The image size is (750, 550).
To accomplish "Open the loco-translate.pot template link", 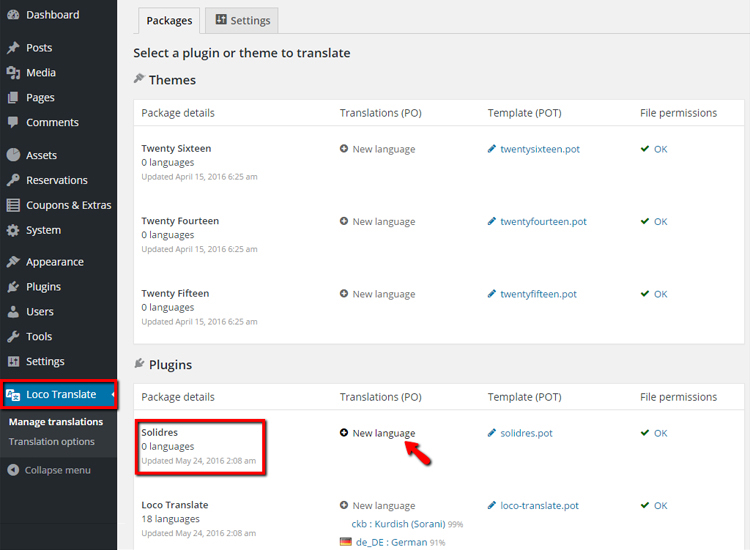I will (540, 506).
